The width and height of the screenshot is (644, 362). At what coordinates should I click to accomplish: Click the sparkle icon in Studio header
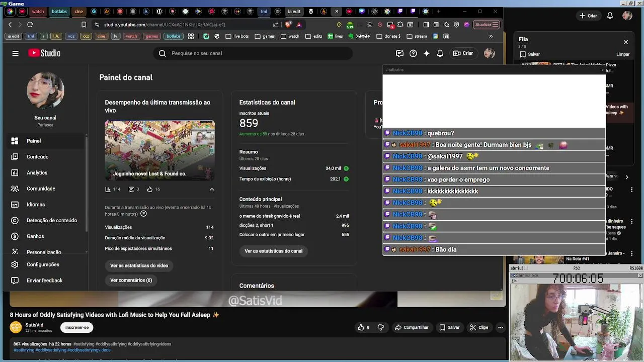click(427, 53)
